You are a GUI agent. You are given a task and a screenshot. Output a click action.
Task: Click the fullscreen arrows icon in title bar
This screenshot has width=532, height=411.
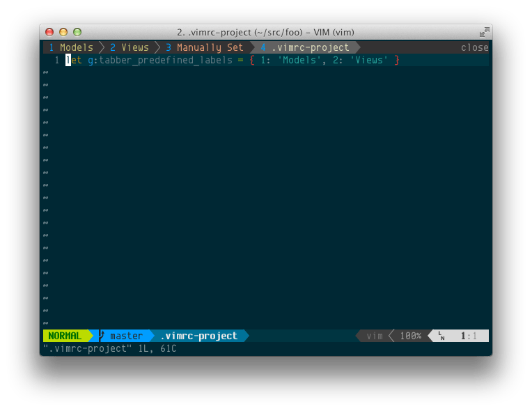pyautogui.click(x=484, y=32)
